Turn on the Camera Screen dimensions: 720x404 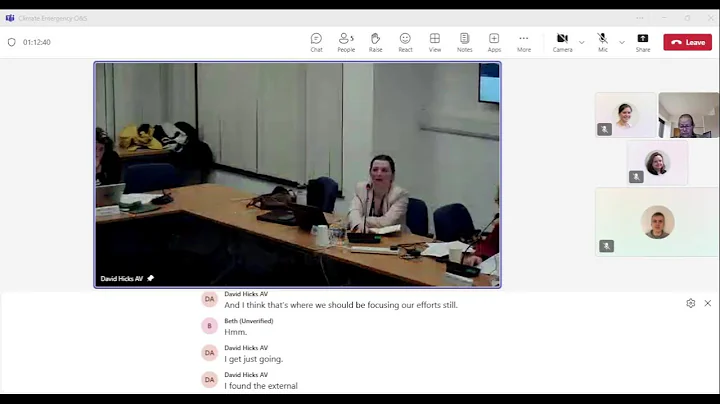pyautogui.click(x=562, y=42)
